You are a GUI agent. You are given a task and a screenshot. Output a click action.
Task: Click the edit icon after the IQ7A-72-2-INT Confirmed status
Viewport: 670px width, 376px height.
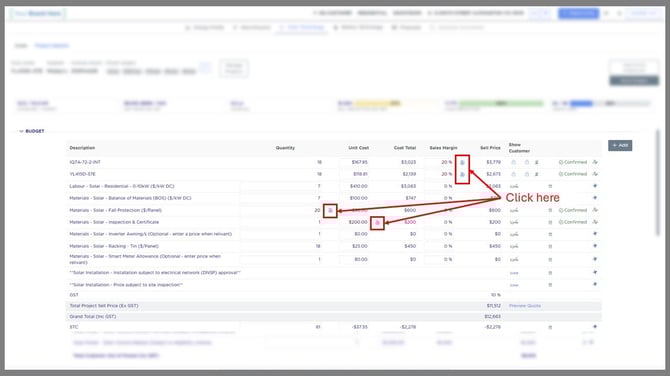(x=595, y=162)
